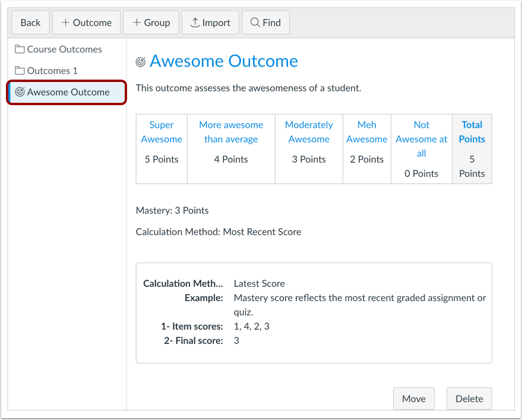The height and width of the screenshot is (420, 522).
Task: Click the 2 Points value
Action: (x=367, y=160)
